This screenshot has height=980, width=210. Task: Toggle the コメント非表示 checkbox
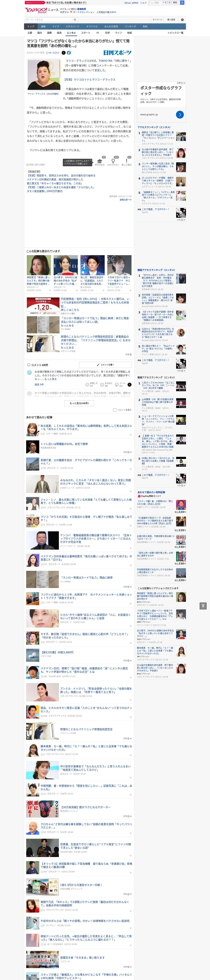115,410
